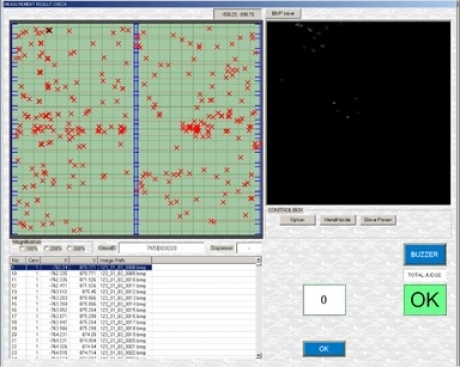460x367 pixels.
Task: Select the row numbered 11 in table
Action: tap(81, 279)
